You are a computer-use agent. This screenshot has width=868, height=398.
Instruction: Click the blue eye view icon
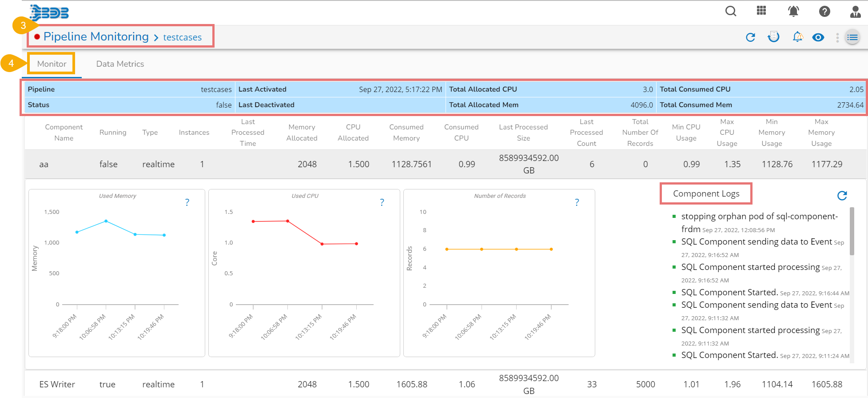(x=818, y=37)
